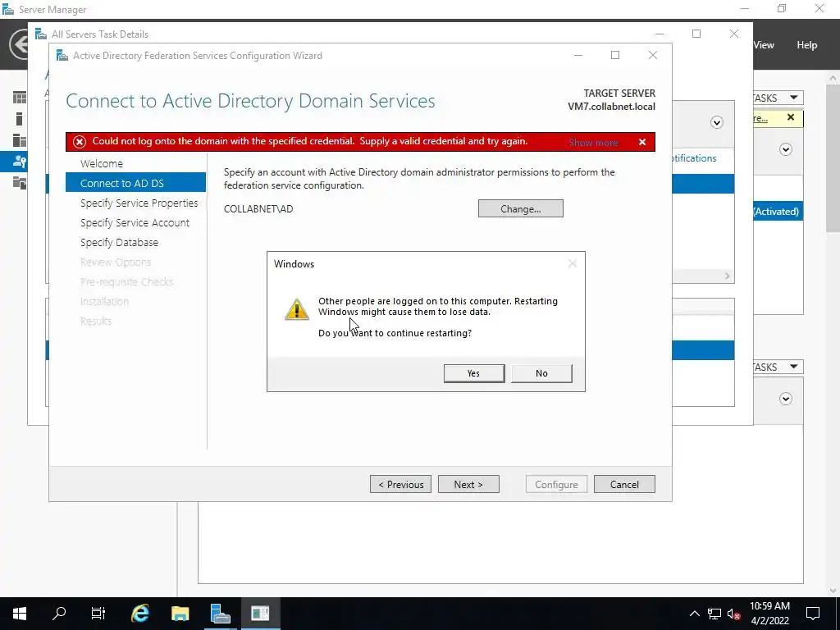Image resolution: width=840 pixels, height=630 pixels.
Task: Open the View menu in Server Manager
Action: tap(764, 45)
